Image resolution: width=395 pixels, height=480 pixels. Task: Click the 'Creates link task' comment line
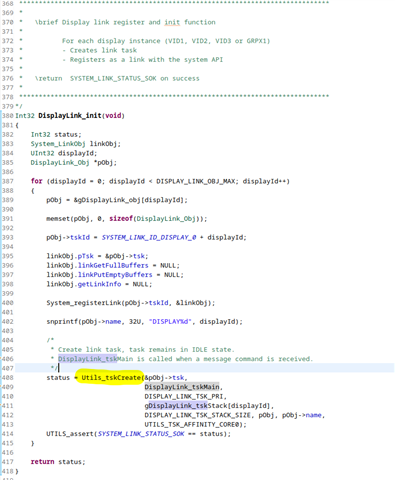pos(99,50)
